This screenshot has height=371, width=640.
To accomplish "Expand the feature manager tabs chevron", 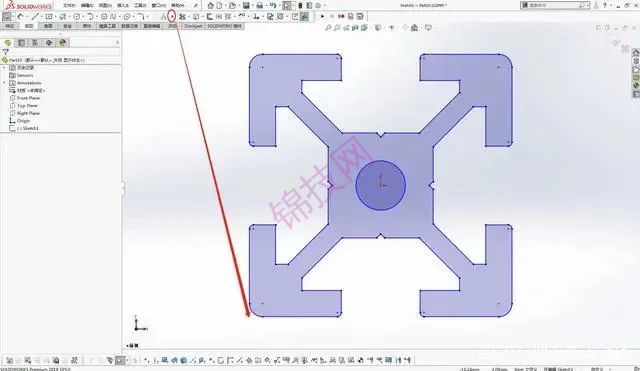I will click(x=118, y=42).
